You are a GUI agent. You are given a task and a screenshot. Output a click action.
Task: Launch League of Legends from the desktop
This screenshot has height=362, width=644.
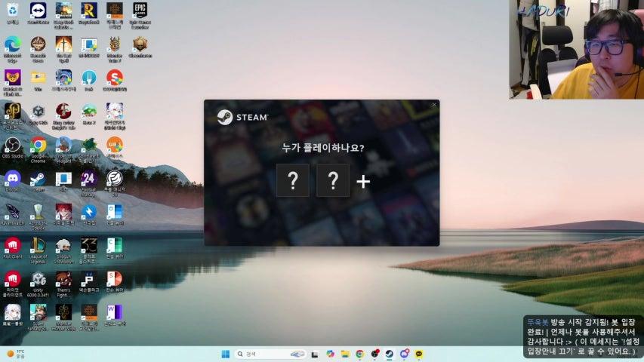click(39, 250)
